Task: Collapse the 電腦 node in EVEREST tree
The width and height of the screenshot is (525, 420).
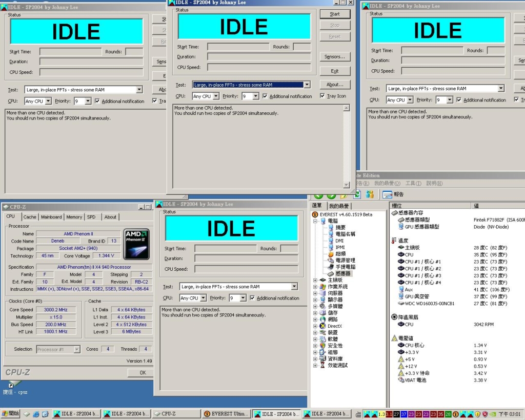Action: coord(315,221)
